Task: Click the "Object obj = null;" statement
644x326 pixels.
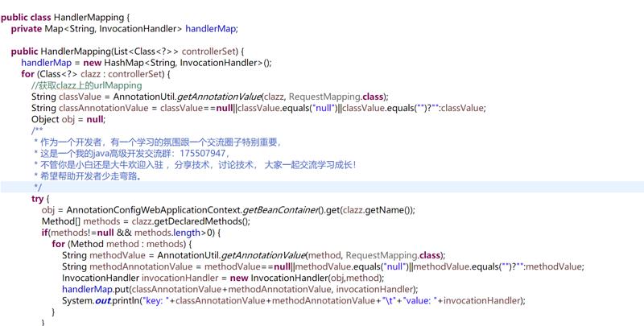Action: (68, 119)
